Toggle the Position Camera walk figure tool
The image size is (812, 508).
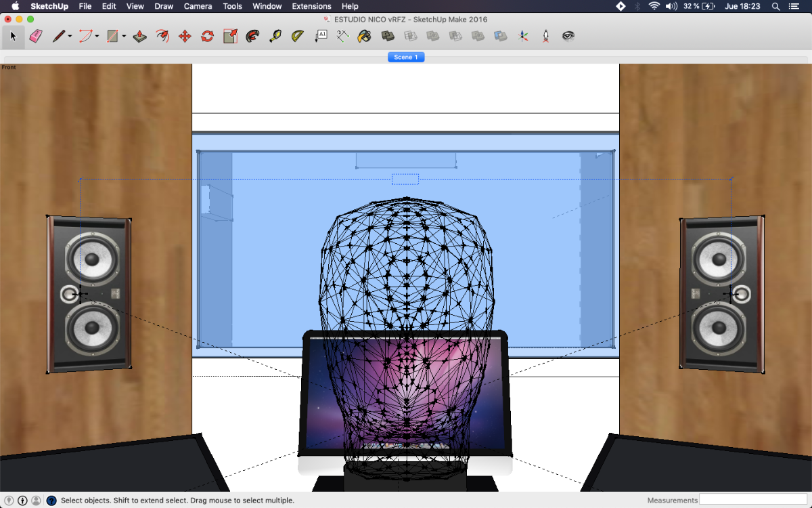[x=545, y=36]
